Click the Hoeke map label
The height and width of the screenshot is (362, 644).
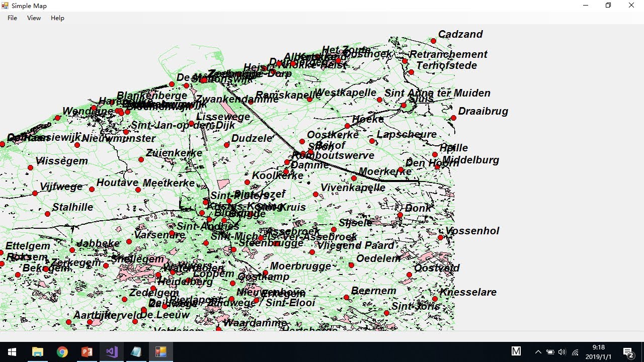368,119
